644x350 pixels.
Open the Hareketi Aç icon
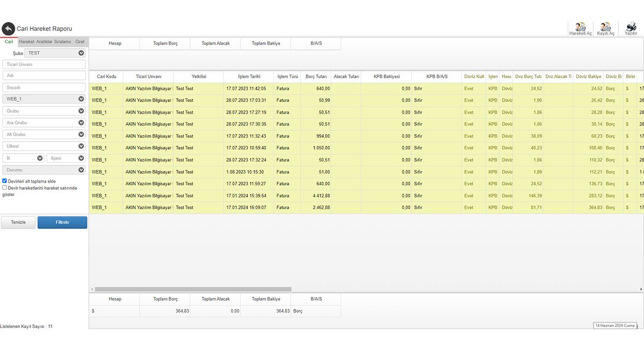coord(580,28)
